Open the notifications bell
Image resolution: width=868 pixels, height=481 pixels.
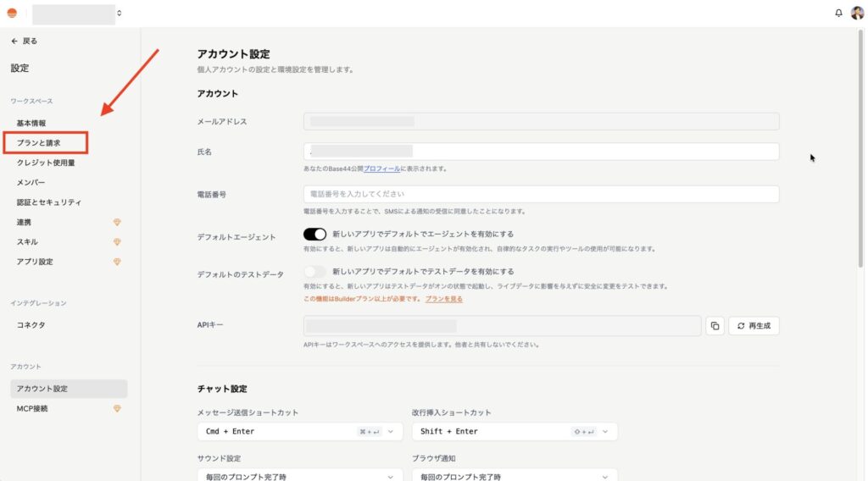839,13
